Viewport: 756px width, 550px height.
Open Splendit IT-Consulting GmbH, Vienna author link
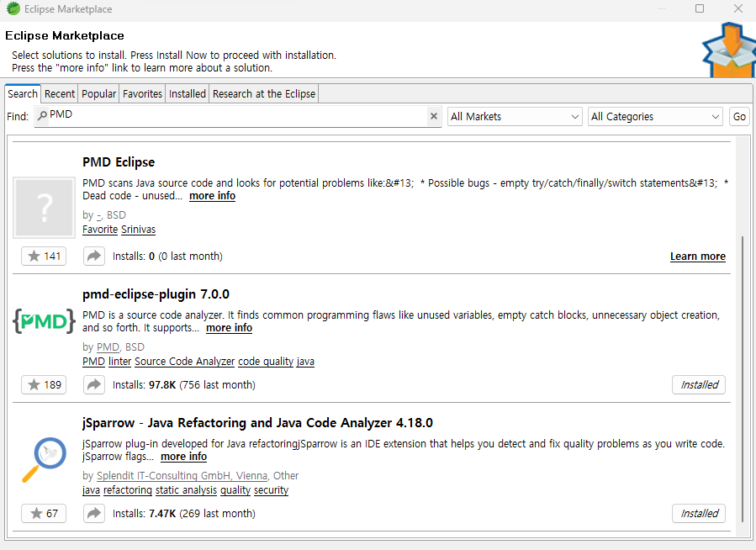182,476
